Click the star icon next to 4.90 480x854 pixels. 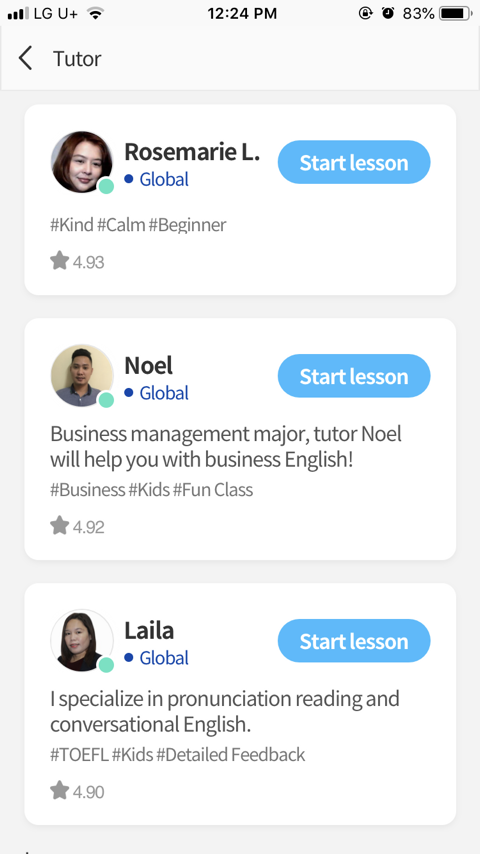coord(59,790)
